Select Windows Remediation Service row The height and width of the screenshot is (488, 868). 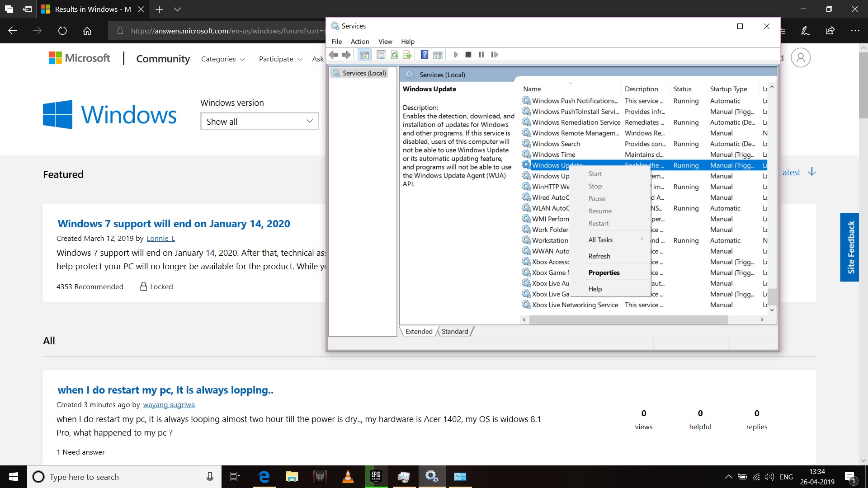tap(644, 122)
